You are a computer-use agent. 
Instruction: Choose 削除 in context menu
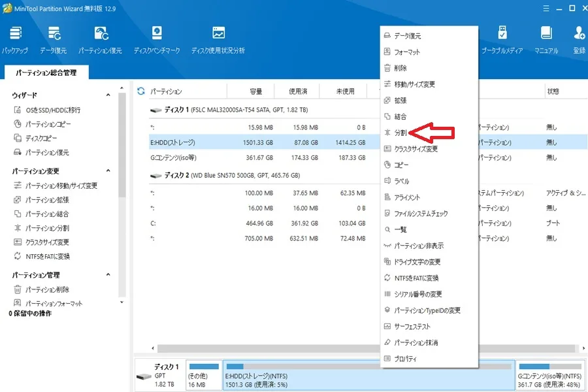tap(429, 68)
